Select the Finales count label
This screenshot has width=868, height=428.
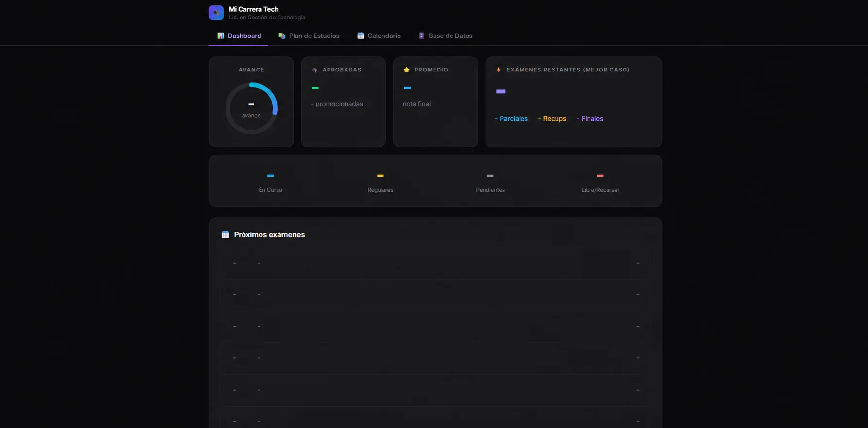click(x=590, y=119)
